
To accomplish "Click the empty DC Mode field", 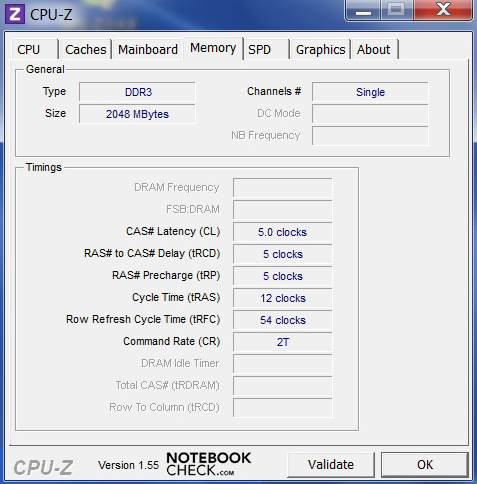I will point(370,114).
